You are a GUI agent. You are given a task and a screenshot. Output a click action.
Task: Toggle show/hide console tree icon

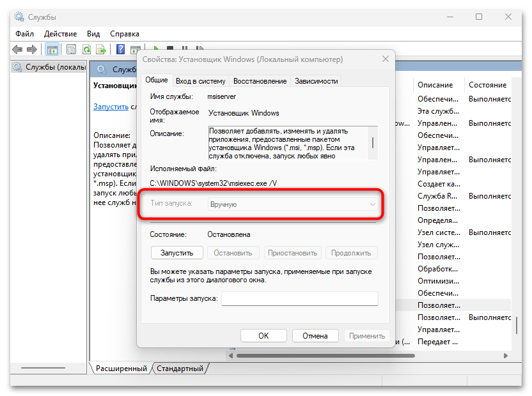[x=52, y=50]
